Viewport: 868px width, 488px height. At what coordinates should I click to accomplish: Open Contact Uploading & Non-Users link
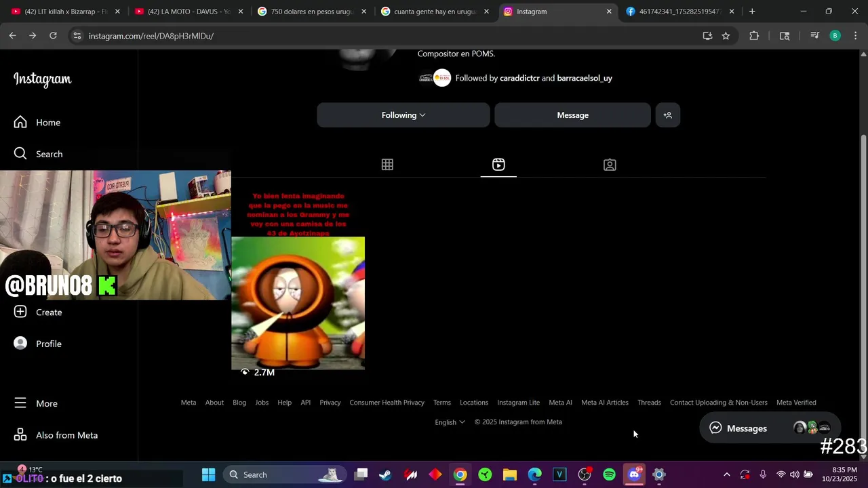(719, 403)
